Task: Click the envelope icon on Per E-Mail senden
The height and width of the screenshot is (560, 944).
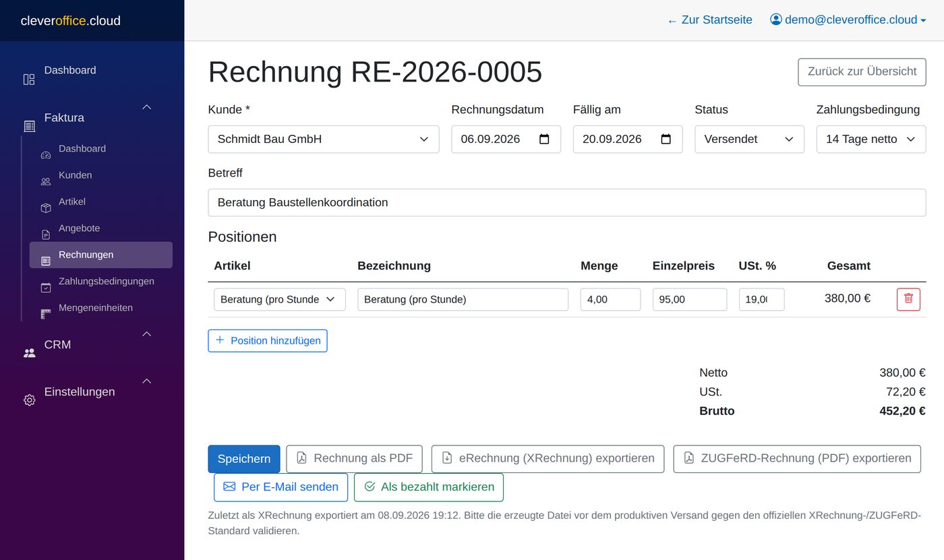Action: pos(229,487)
